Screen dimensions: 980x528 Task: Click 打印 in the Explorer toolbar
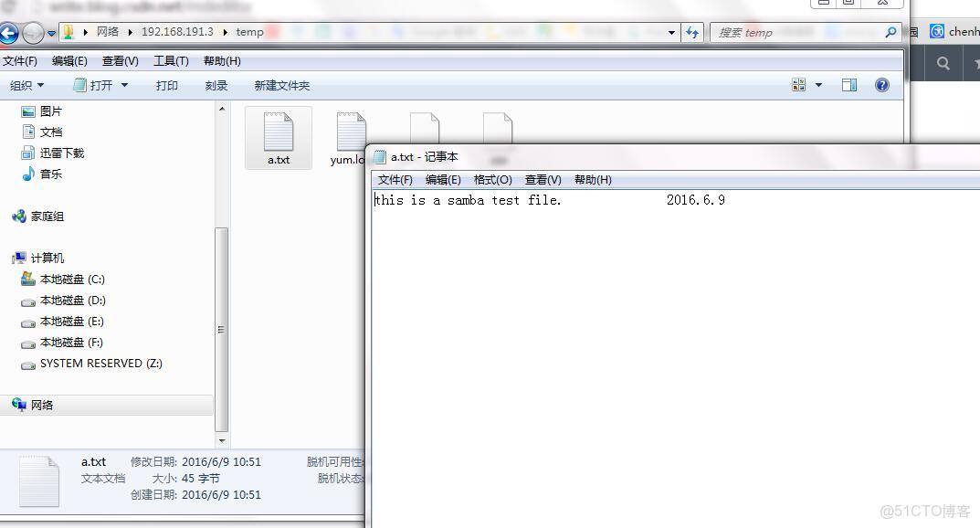point(167,85)
